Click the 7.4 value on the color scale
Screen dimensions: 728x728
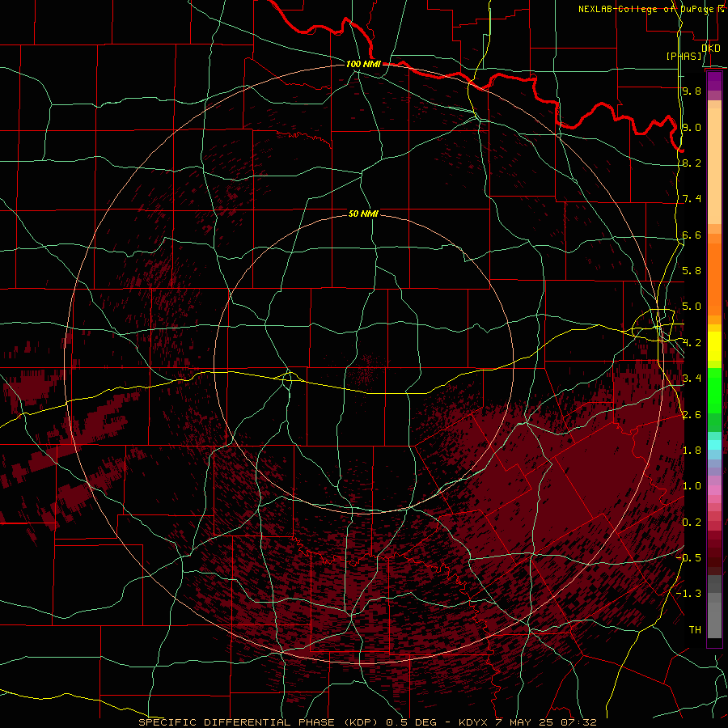(x=692, y=199)
